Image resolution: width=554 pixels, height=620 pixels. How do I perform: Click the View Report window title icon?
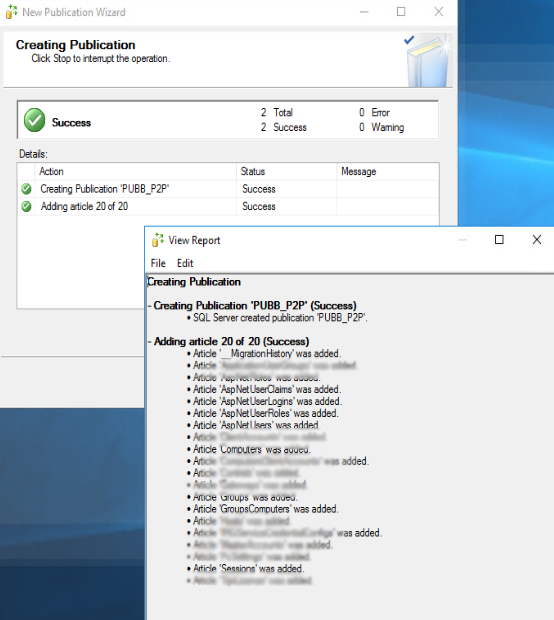click(x=157, y=240)
